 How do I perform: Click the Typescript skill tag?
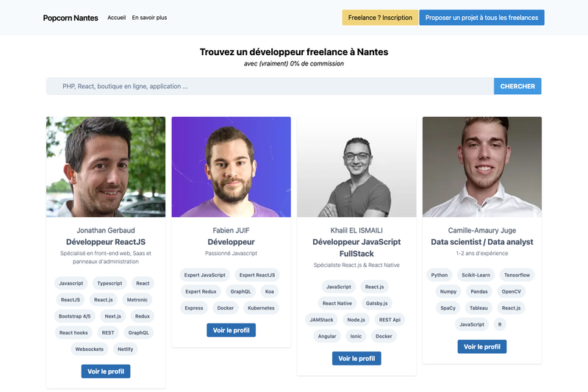click(x=110, y=283)
